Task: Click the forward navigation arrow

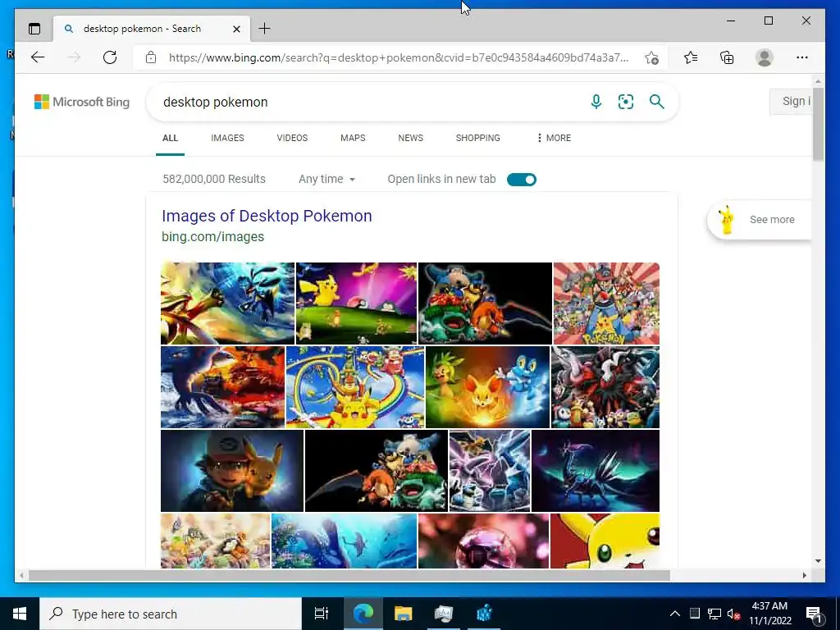Action: 74,57
